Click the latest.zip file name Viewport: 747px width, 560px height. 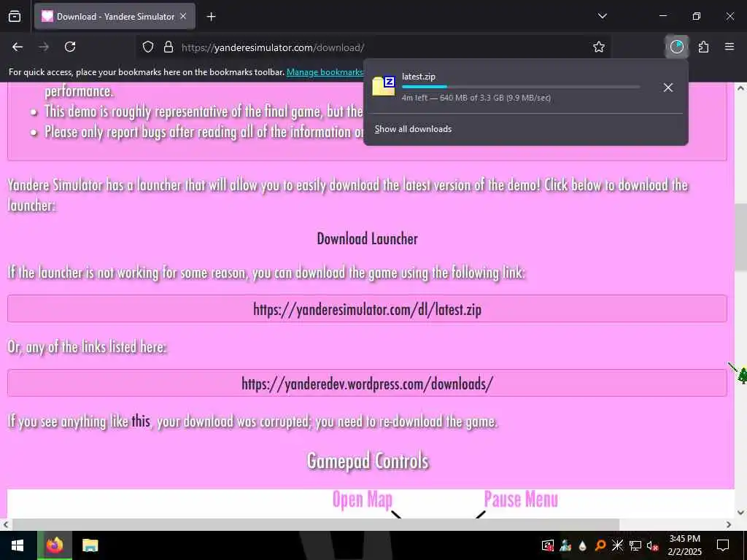click(418, 76)
